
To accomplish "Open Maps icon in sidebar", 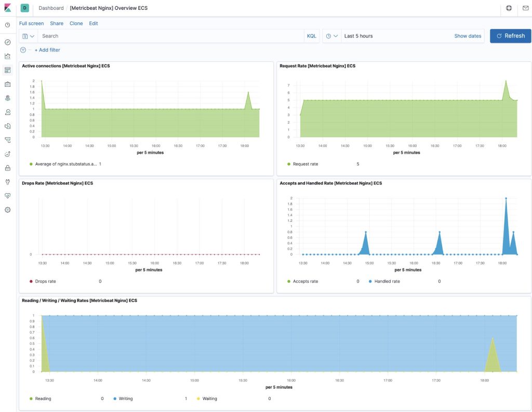I will coord(7,98).
